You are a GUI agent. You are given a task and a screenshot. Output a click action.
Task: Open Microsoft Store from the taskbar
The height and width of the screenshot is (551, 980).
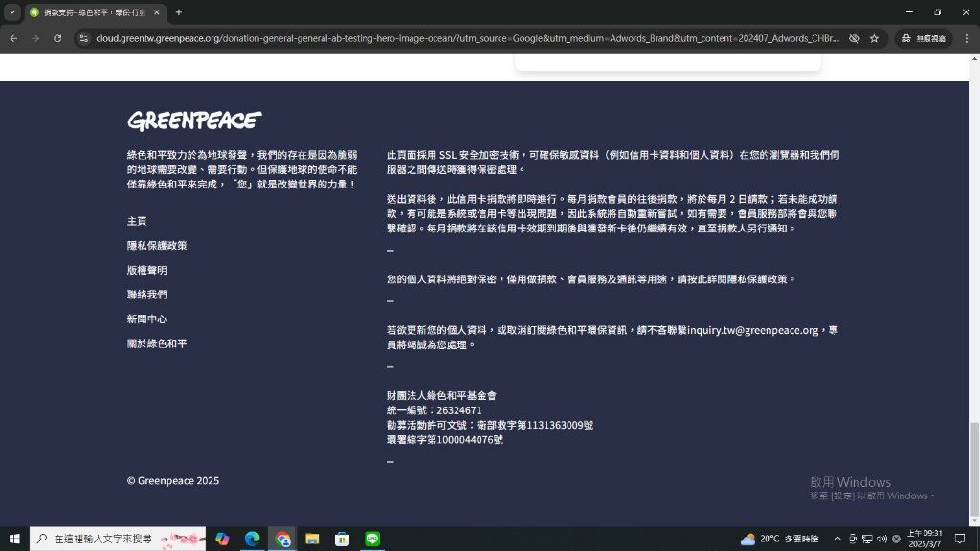pos(342,539)
